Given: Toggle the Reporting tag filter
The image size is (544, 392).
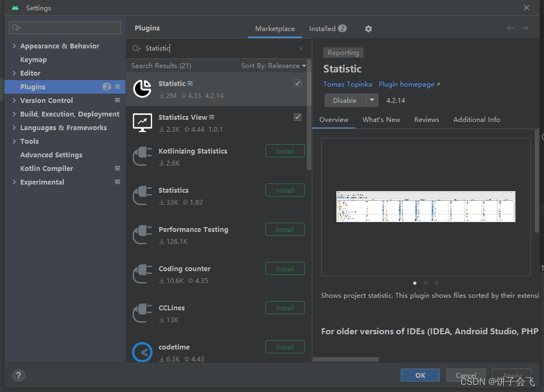Looking at the screenshot, I should 343,52.
